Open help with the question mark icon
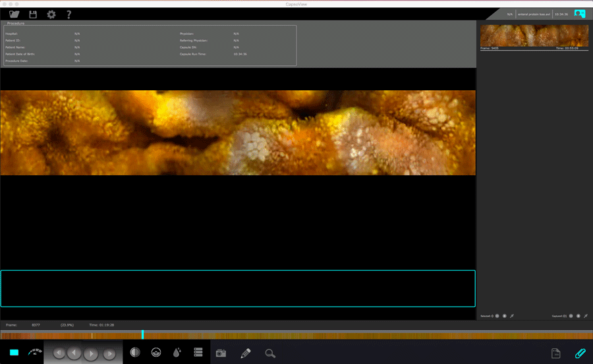This screenshot has height=364, width=593. pyautogui.click(x=69, y=14)
